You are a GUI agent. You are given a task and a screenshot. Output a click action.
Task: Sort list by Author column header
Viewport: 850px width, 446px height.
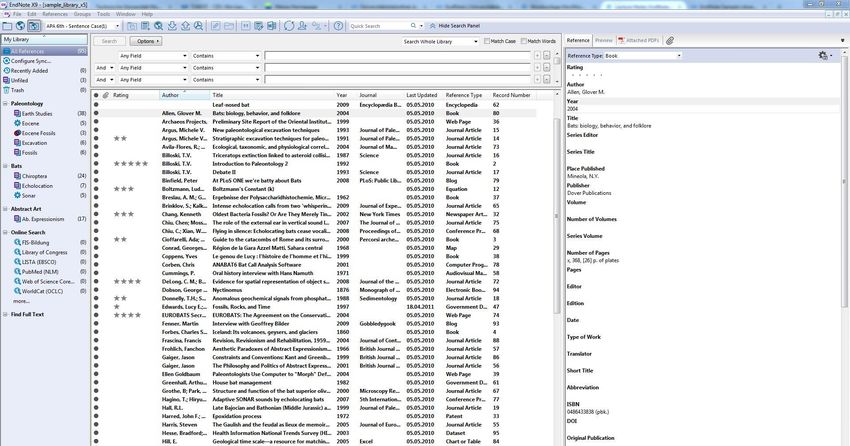[184, 95]
